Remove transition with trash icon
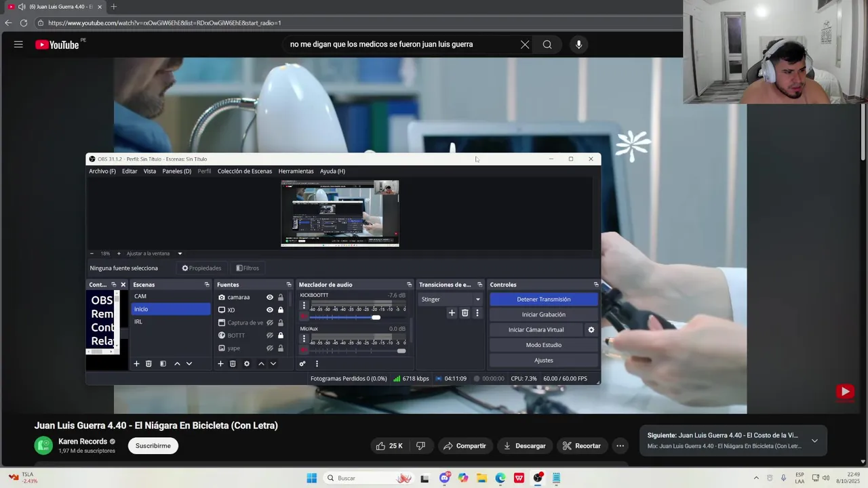This screenshot has width=868, height=488. click(465, 313)
